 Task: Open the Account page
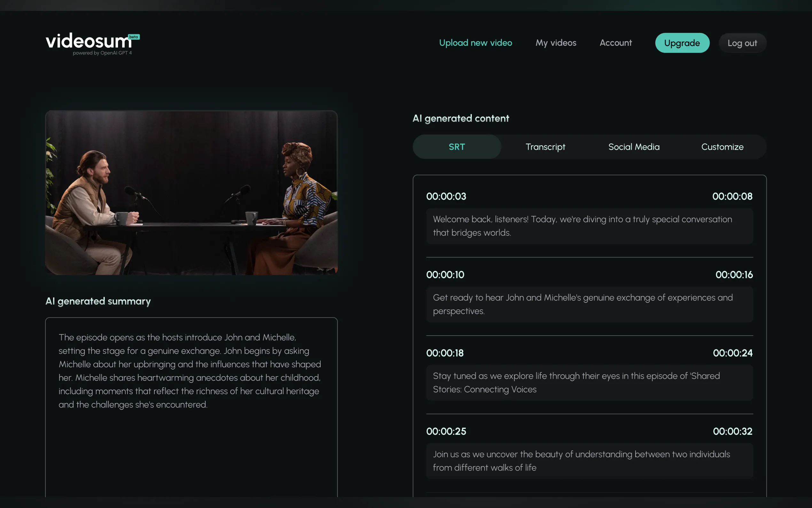[x=615, y=43]
